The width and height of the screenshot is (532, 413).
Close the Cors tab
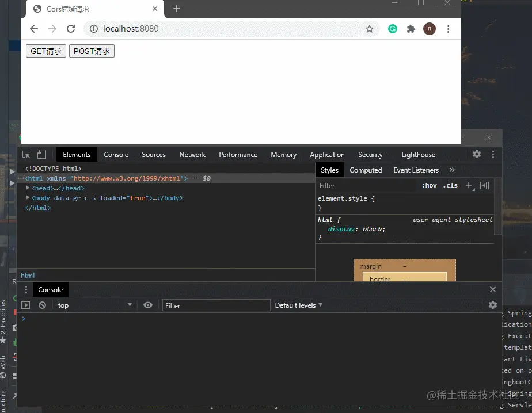pos(155,9)
